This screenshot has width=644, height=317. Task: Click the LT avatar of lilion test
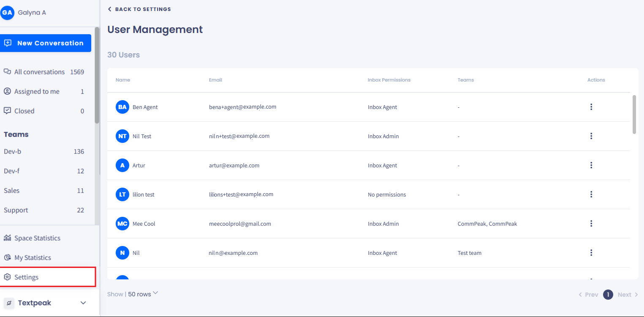pyautogui.click(x=122, y=194)
